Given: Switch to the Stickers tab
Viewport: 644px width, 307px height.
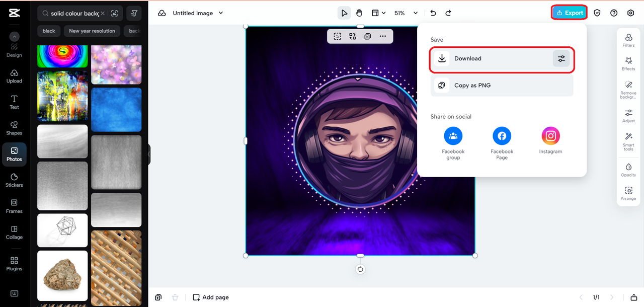Looking at the screenshot, I should point(14,180).
